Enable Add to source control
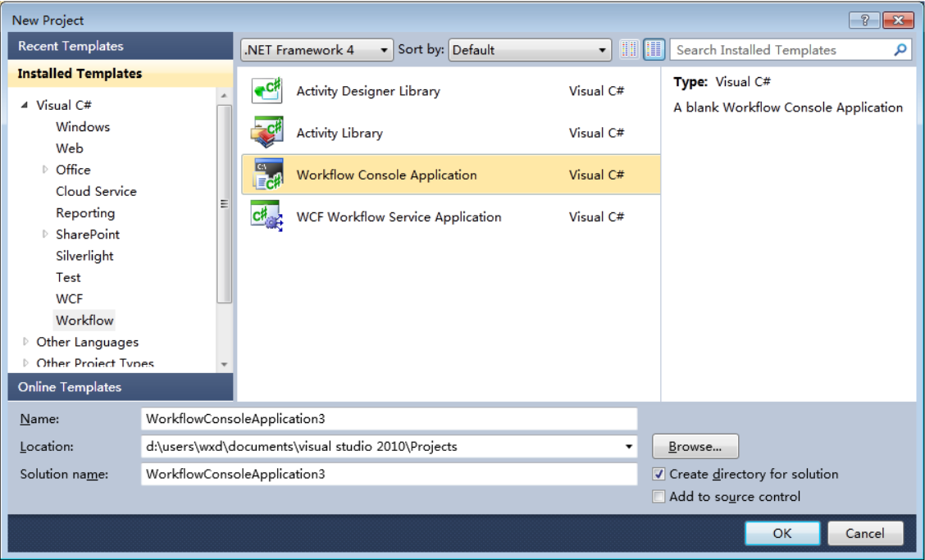The height and width of the screenshot is (560, 925). point(659,496)
